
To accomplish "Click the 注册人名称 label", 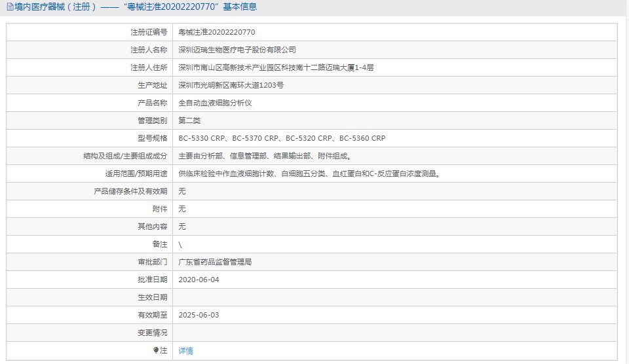I will coord(149,50).
